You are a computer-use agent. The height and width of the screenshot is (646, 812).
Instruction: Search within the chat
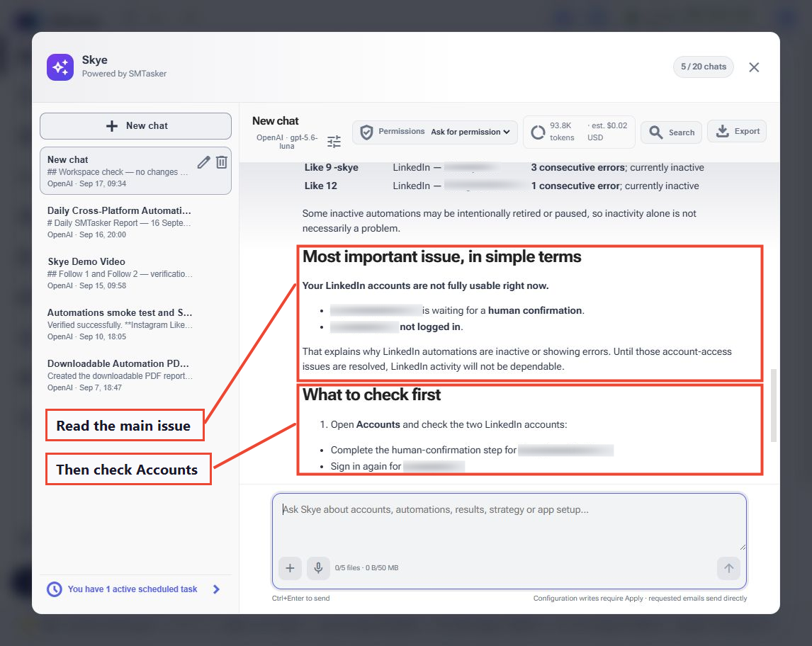pyautogui.click(x=671, y=132)
